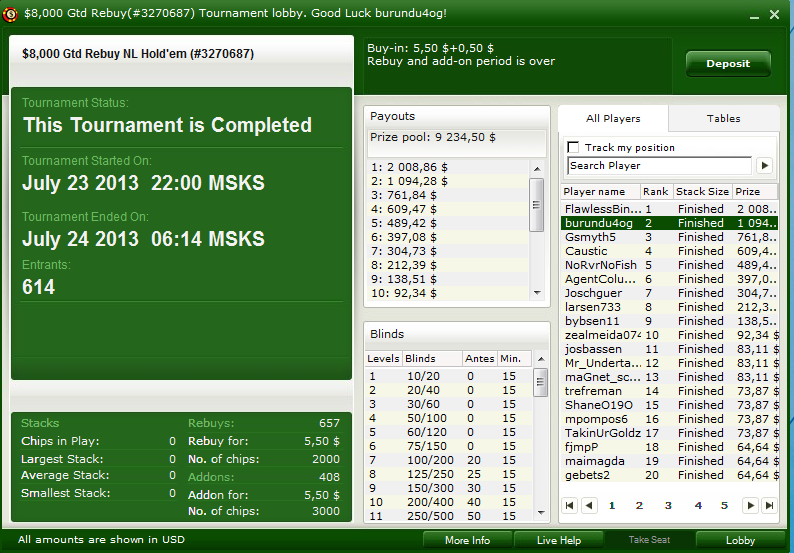Select player row larsen733

[x=669, y=307]
